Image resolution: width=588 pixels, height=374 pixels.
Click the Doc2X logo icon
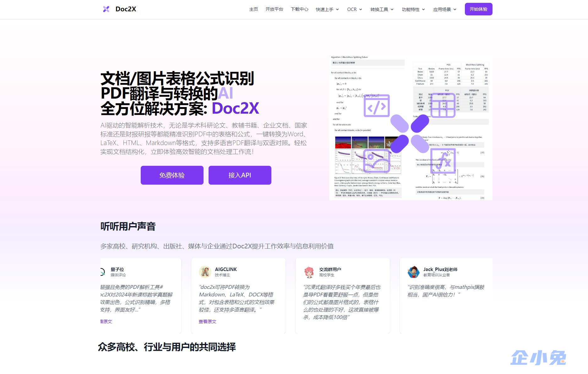[106, 9]
